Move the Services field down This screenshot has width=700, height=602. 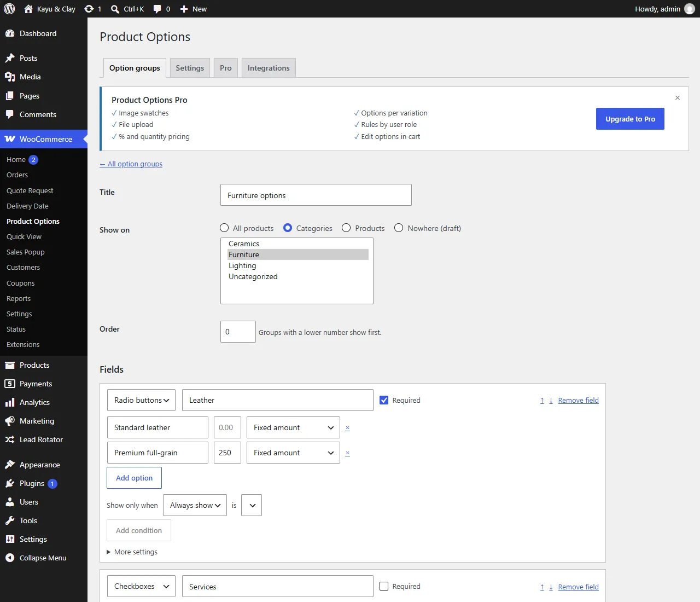[551, 587]
